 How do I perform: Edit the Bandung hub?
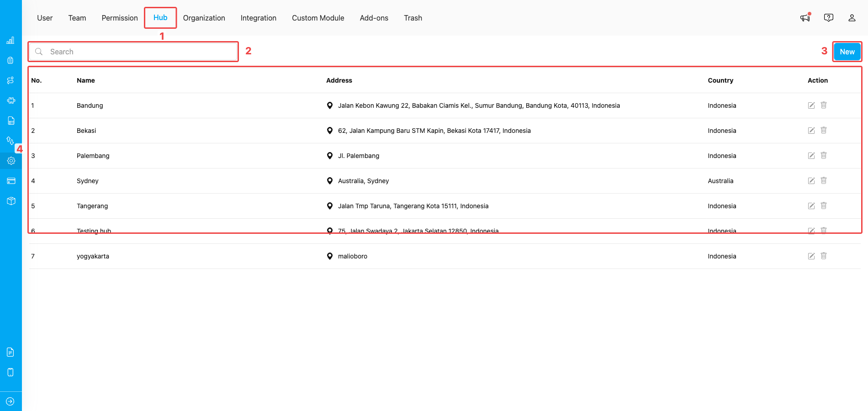(x=811, y=105)
